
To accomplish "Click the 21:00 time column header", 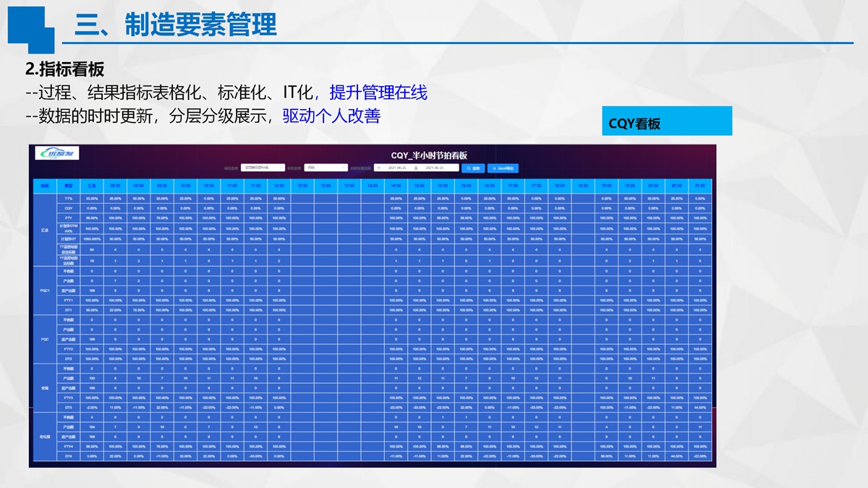I will [x=699, y=186].
